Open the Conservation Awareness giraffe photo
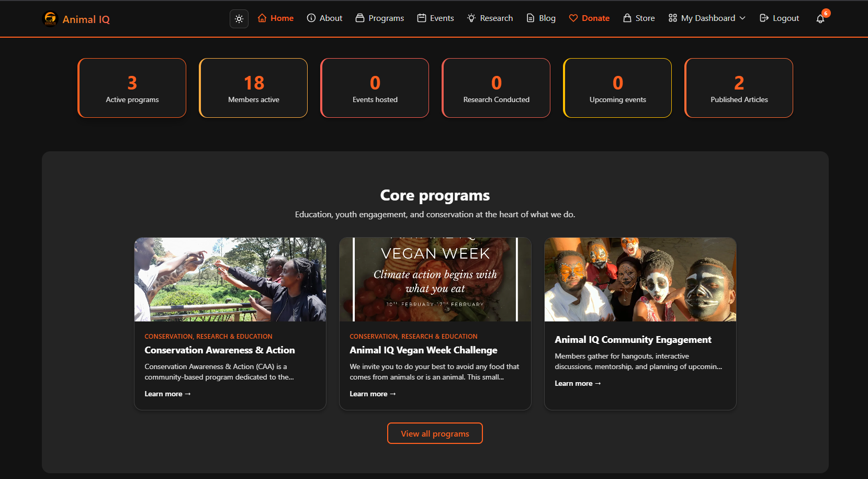The image size is (868, 479). click(230, 280)
